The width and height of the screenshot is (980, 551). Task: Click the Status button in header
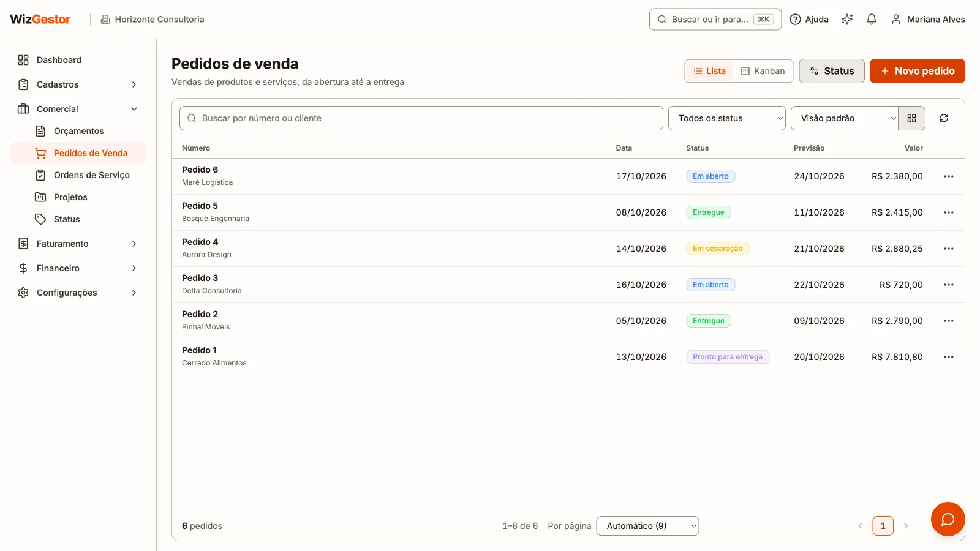832,71
